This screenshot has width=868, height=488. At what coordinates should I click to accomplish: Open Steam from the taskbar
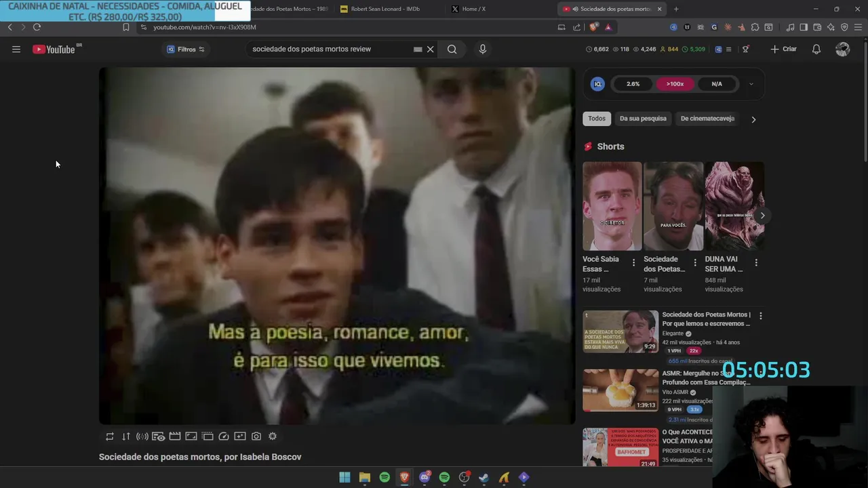pyautogui.click(x=484, y=477)
